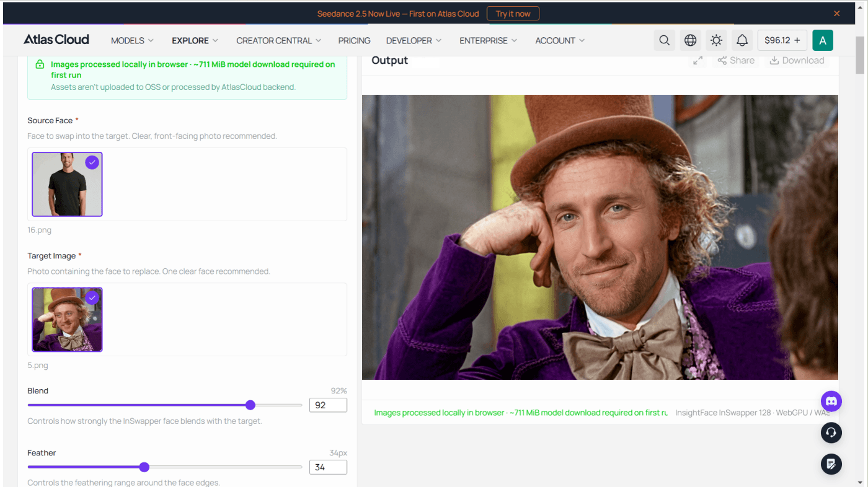Click the output result image
Image resolution: width=868 pixels, height=487 pixels.
[600, 237]
